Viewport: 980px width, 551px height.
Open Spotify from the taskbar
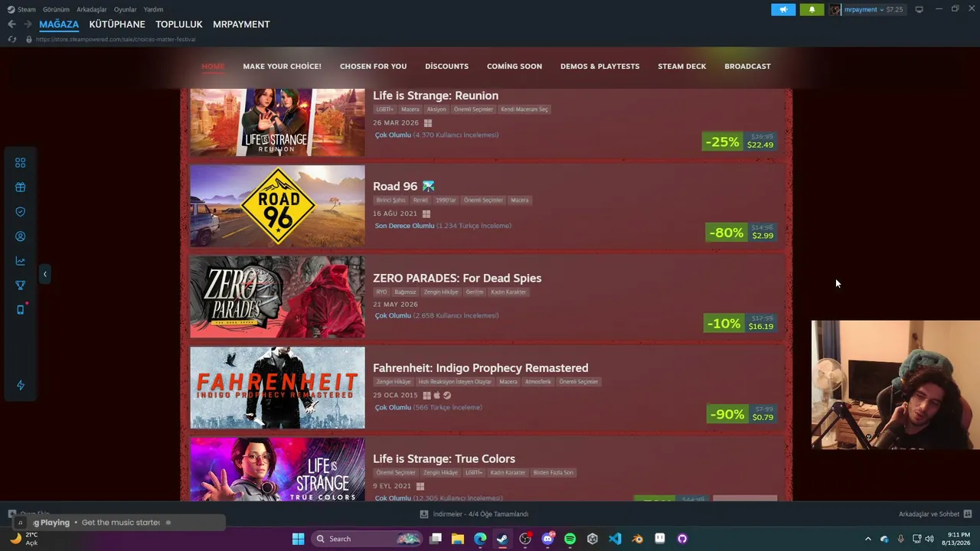pos(570,539)
